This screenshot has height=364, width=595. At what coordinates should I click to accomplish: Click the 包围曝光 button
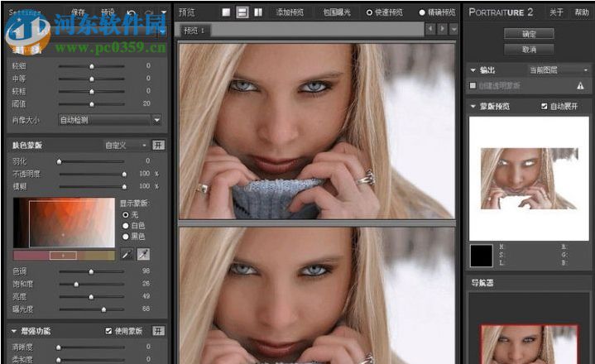337,12
